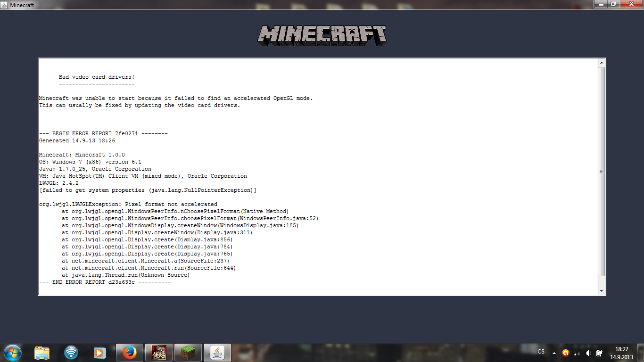Image resolution: width=644 pixels, height=362 pixels.
Task: Click the volume speaker tray icon
Action: click(588, 353)
